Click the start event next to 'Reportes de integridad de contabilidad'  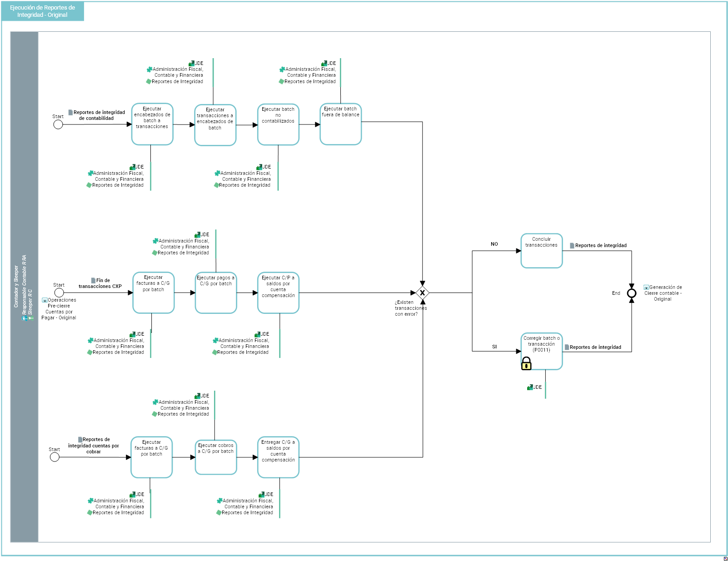click(58, 124)
